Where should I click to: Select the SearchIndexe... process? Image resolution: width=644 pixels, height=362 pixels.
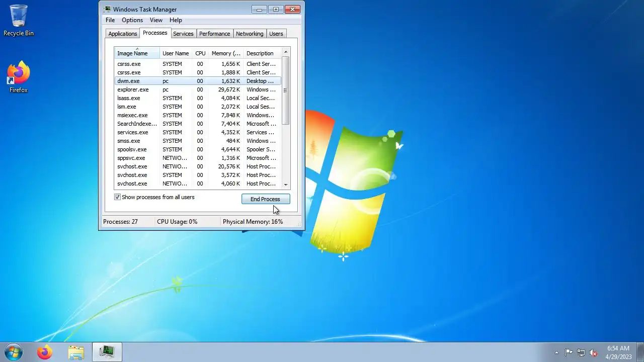click(198, 124)
